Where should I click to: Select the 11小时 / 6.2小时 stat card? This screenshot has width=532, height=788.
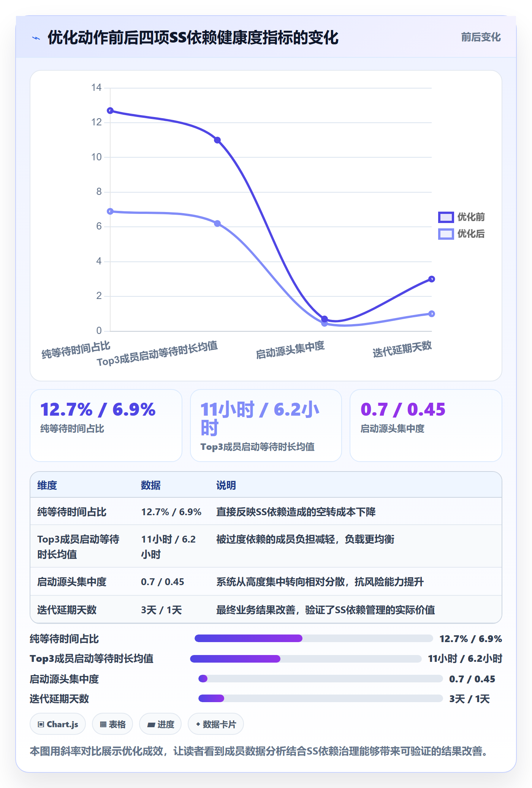[266, 426]
